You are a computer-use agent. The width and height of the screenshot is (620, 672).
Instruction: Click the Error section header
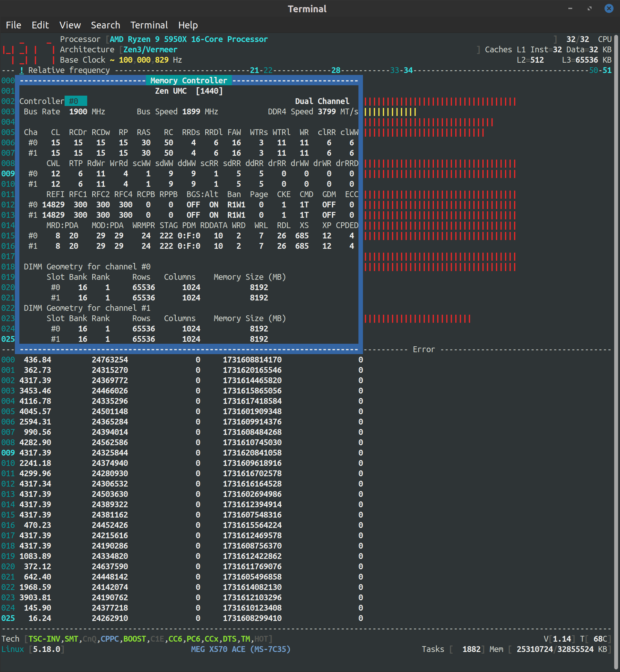424,350
